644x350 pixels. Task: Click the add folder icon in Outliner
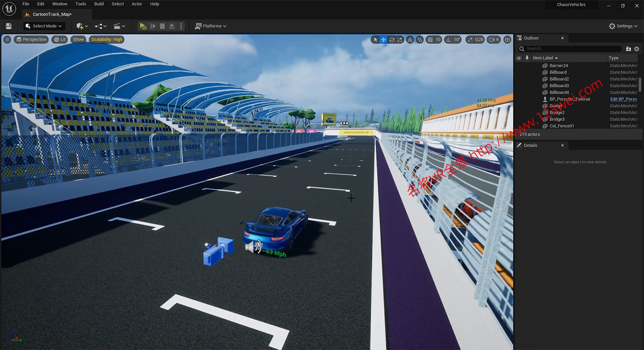(628, 49)
